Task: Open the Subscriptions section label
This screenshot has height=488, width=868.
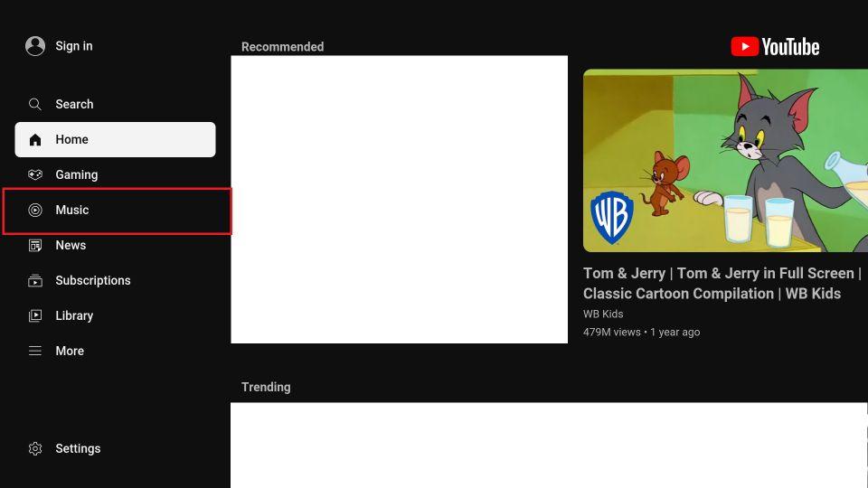Action: coord(93,280)
